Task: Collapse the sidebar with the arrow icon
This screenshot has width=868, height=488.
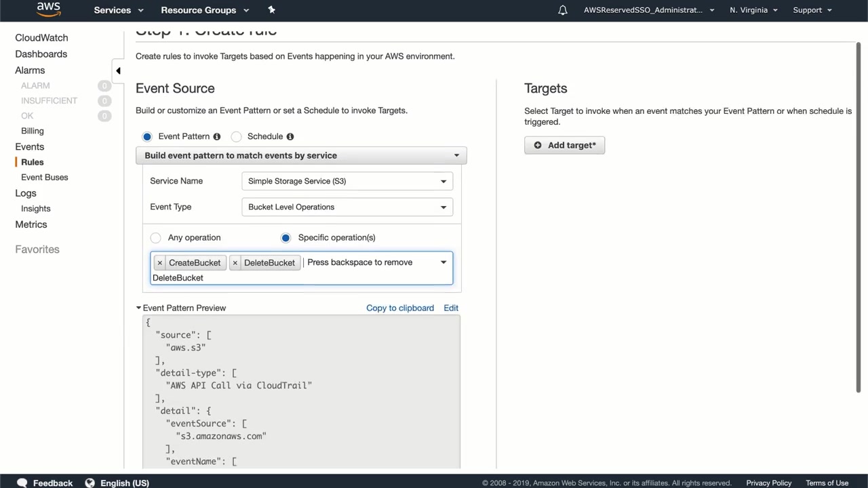Action: click(x=118, y=70)
